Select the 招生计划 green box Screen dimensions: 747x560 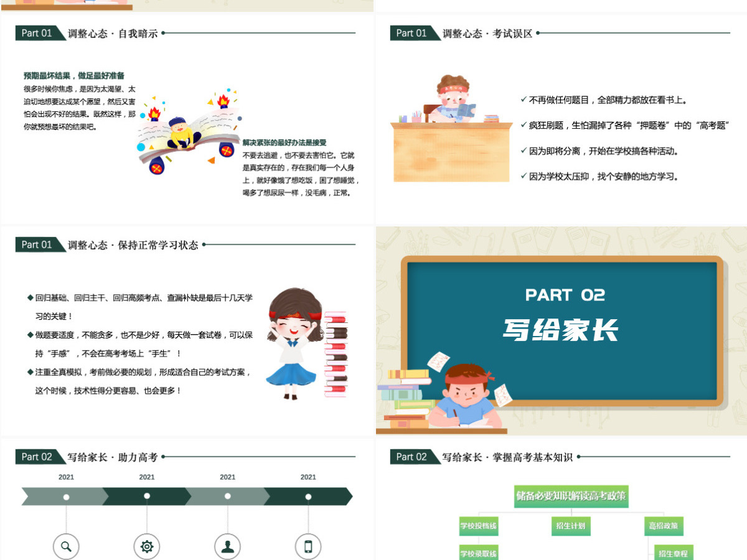pyautogui.click(x=571, y=526)
